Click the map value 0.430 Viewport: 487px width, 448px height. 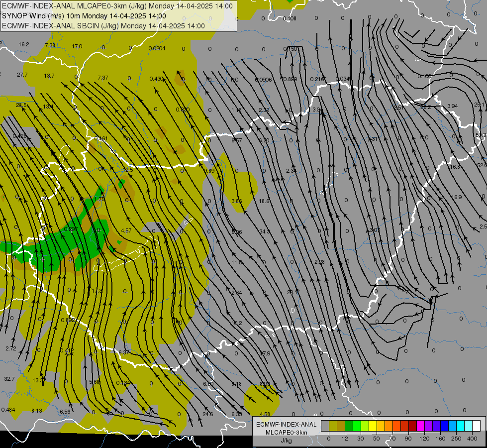click(156, 79)
